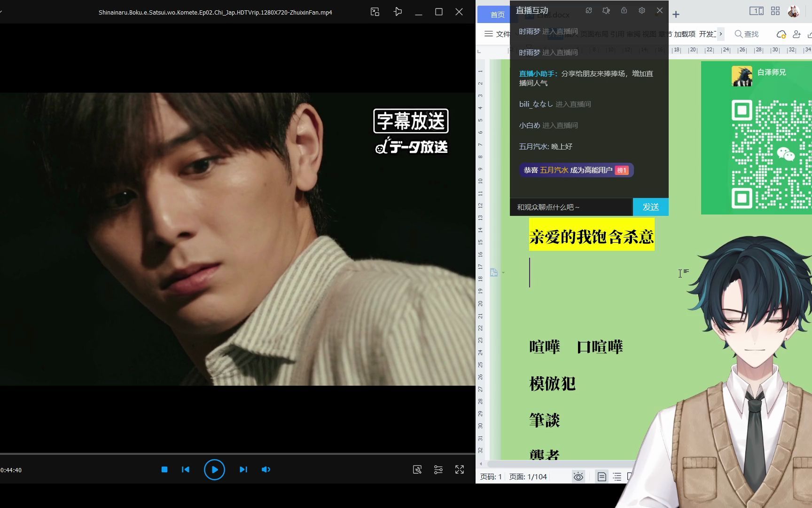Skip to the next video track
Screen dimensions: 812x508
click(243, 469)
